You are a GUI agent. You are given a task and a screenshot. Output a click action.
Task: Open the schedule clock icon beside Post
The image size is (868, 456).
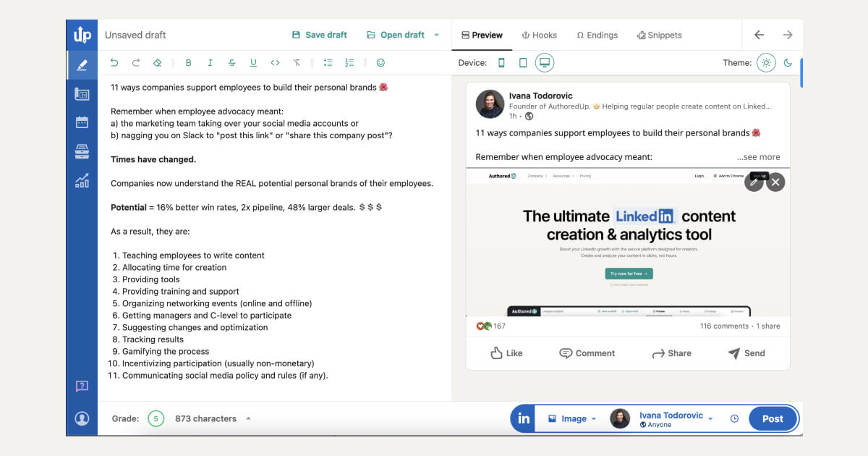pos(734,418)
